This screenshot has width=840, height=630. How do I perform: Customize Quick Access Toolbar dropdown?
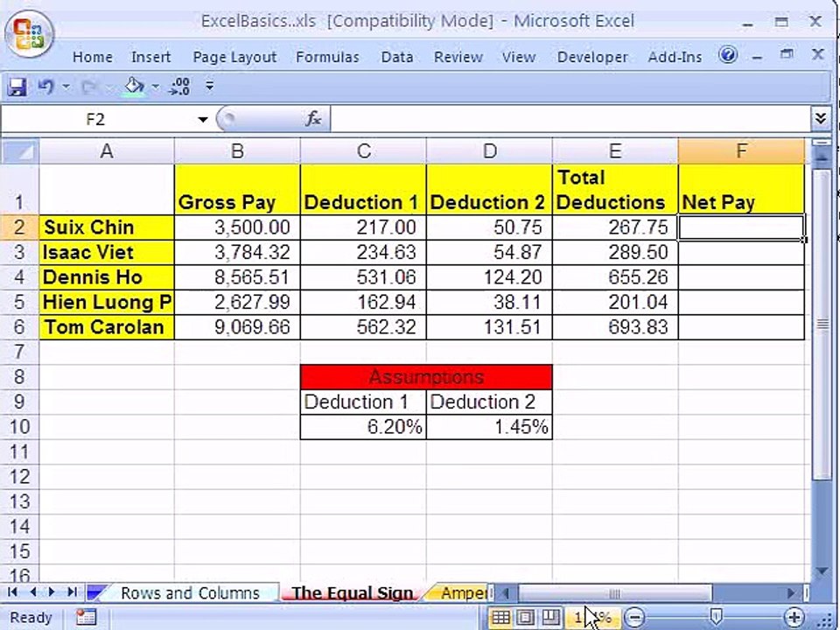coord(209,86)
